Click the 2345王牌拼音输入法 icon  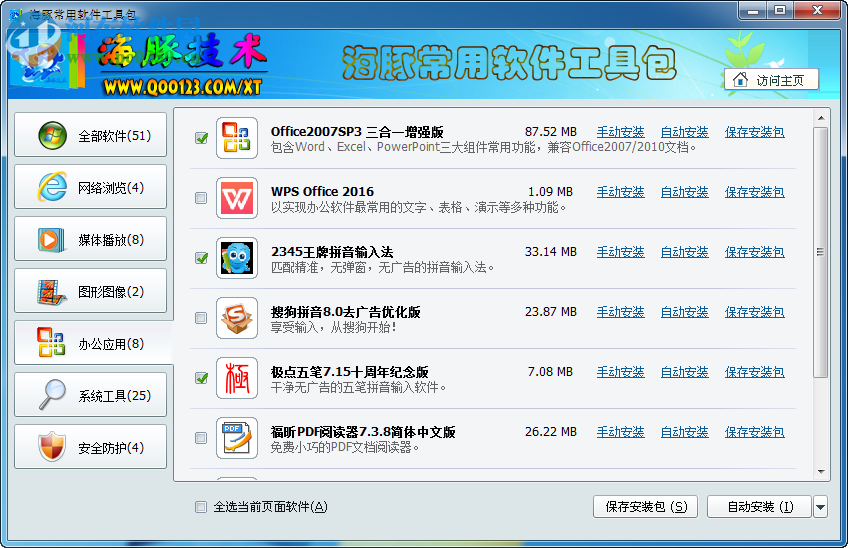[237, 258]
